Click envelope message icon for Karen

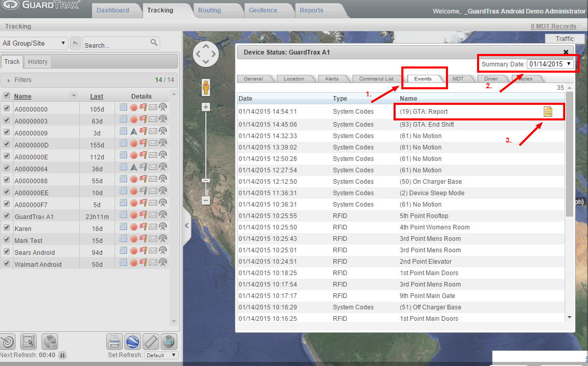(x=152, y=227)
